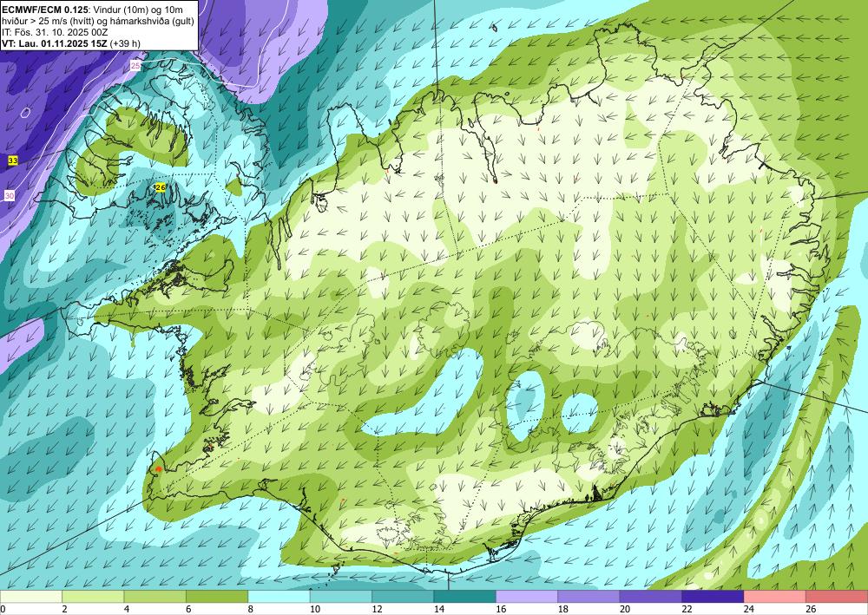Click the yellow '33' max gust label
The image size is (868, 615).
tap(13, 160)
